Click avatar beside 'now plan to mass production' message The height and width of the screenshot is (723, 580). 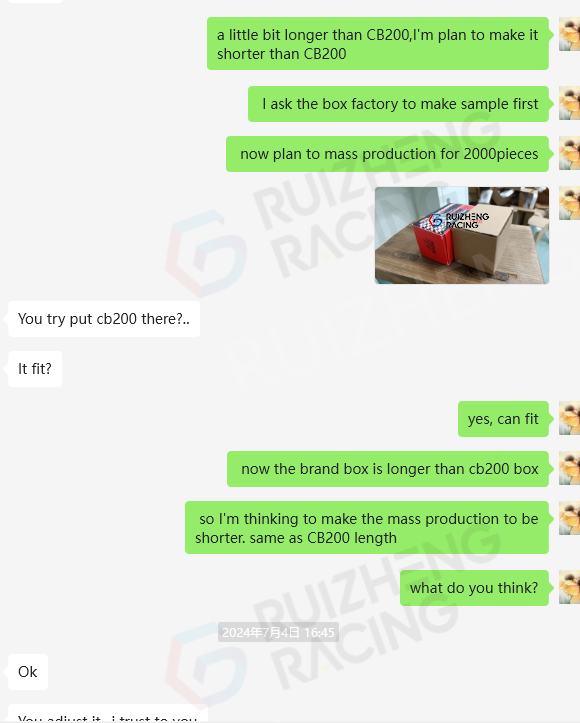coord(569,153)
